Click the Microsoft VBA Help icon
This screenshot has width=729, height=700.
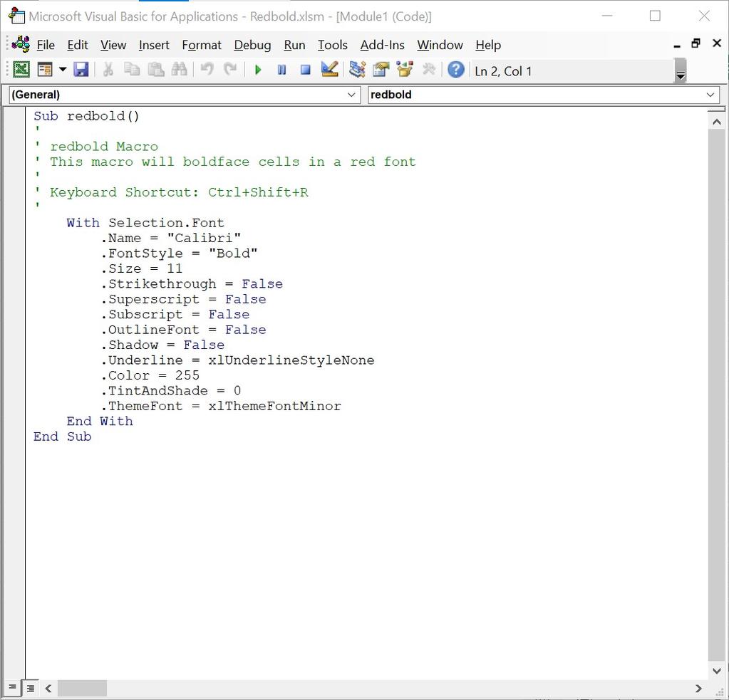click(455, 69)
